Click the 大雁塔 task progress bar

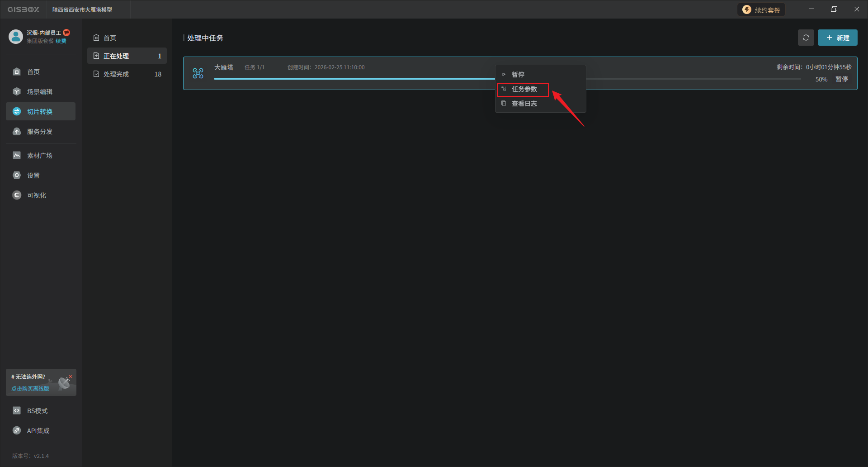click(353, 79)
